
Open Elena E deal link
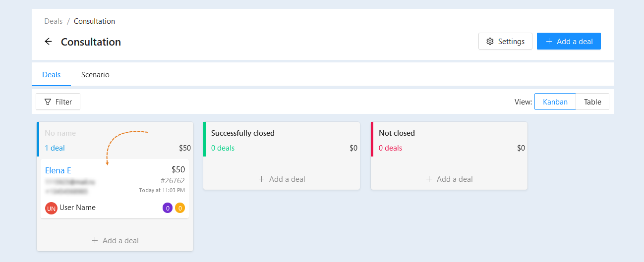(x=58, y=170)
